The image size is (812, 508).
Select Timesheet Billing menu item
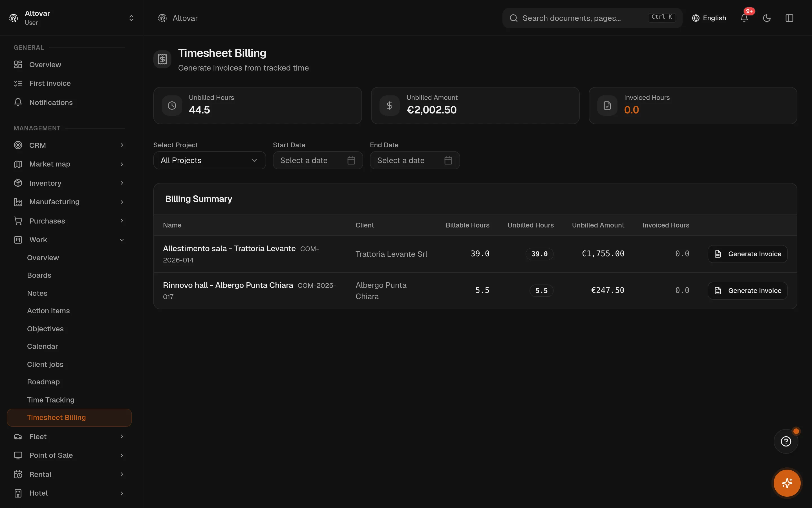(x=69, y=418)
